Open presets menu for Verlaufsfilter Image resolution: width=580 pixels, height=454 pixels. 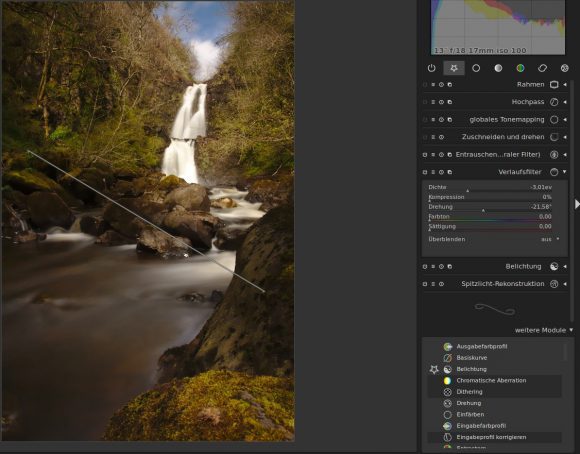[433, 172]
